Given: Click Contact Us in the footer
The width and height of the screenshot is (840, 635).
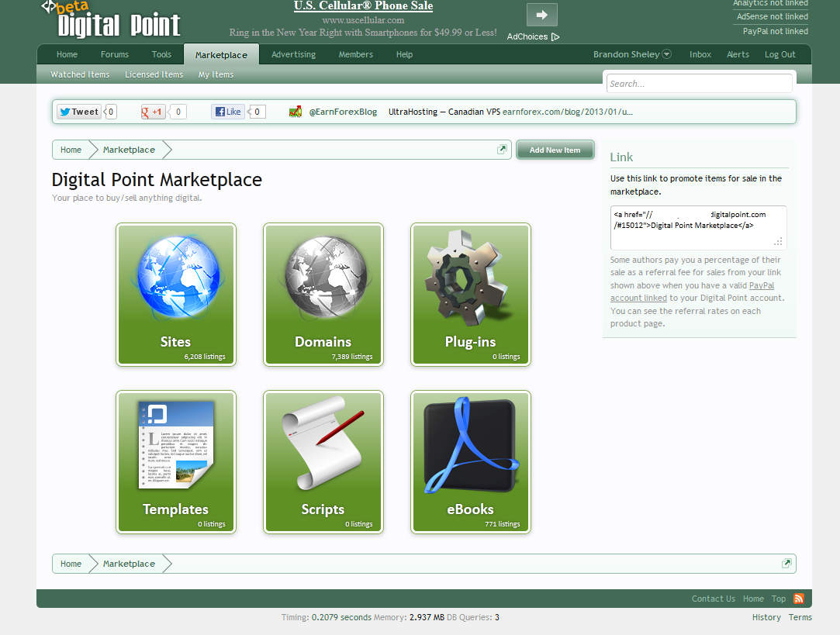Looking at the screenshot, I should (713, 599).
